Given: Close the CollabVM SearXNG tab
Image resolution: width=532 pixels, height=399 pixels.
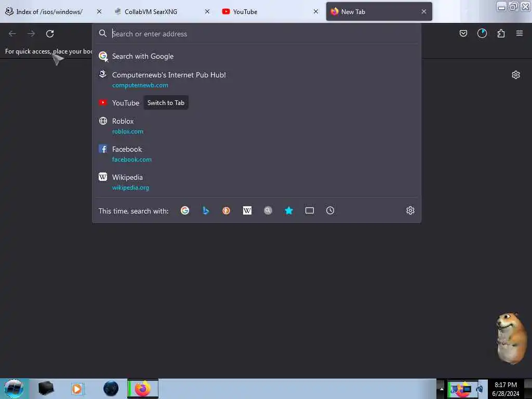Looking at the screenshot, I should pos(207,11).
